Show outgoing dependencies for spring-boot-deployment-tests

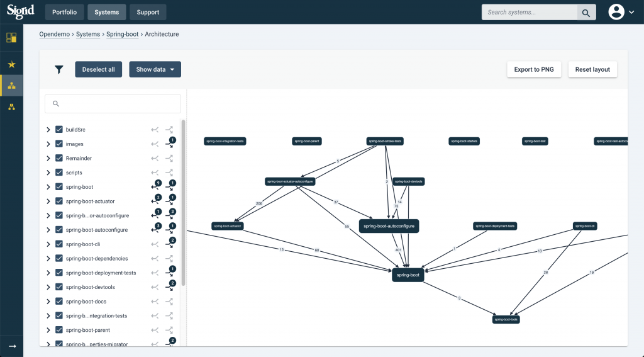point(170,272)
